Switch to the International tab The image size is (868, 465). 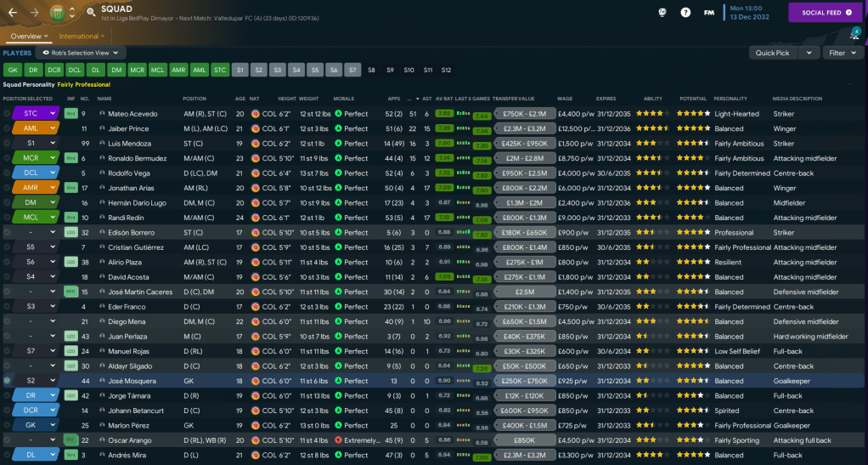click(82, 37)
